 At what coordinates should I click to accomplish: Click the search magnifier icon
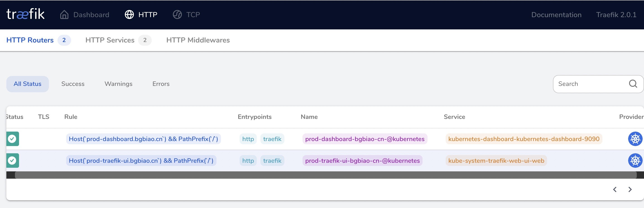click(633, 84)
